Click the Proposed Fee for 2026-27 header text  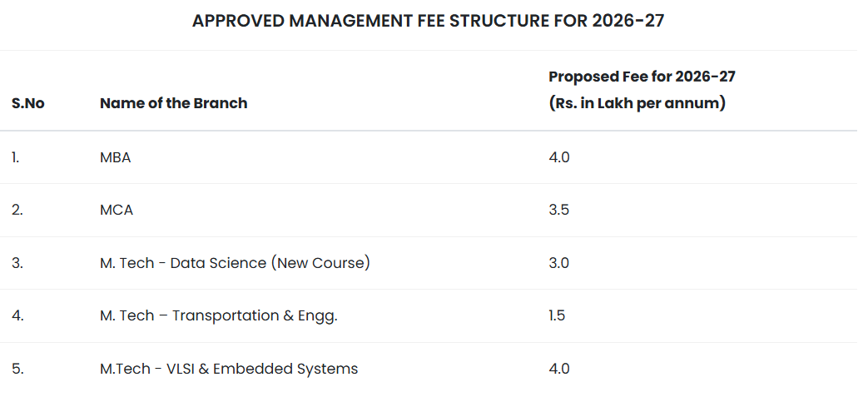coord(642,77)
